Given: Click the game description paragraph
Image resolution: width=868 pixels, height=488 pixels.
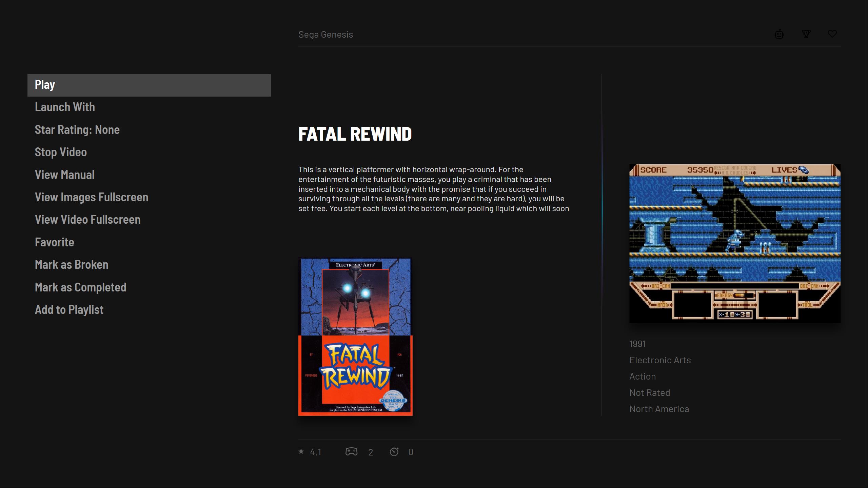Looking at the screenshot, I should (434, 189).
